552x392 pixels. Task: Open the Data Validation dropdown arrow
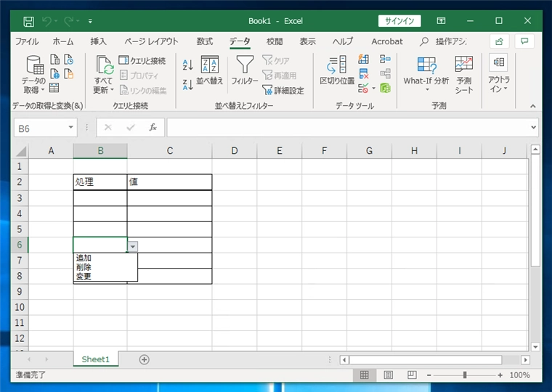click(x=373, y=89)
